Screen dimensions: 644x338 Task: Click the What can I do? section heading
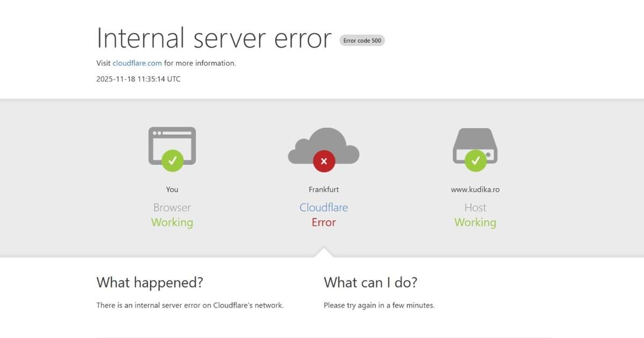(x=372, y=282)
